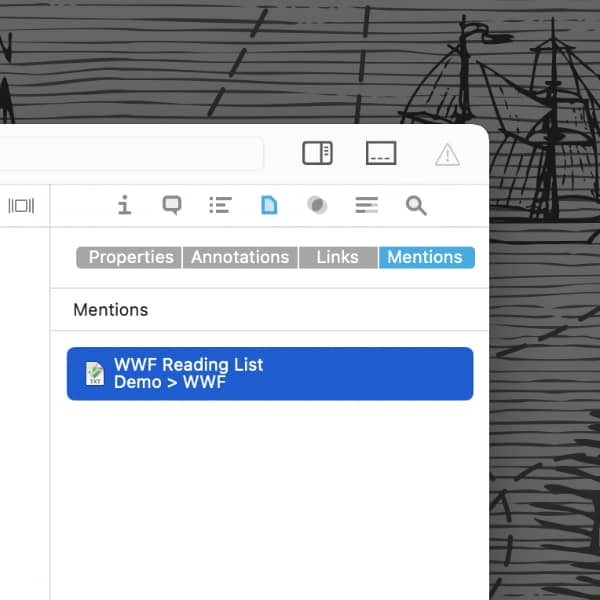This screenshot has width=600, height=600.
Task: Select the WWF Reading List mention
Action: [270, 374]
